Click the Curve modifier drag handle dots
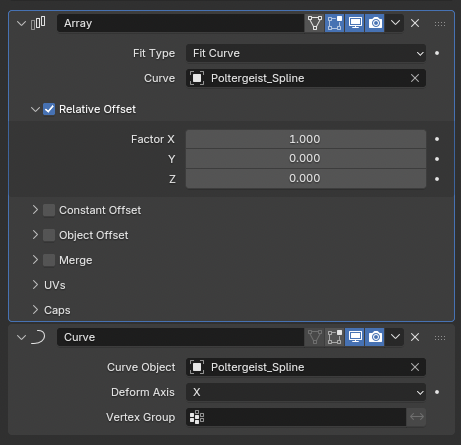Viewport: 461px width, 445px height. [x=440, y=338]
